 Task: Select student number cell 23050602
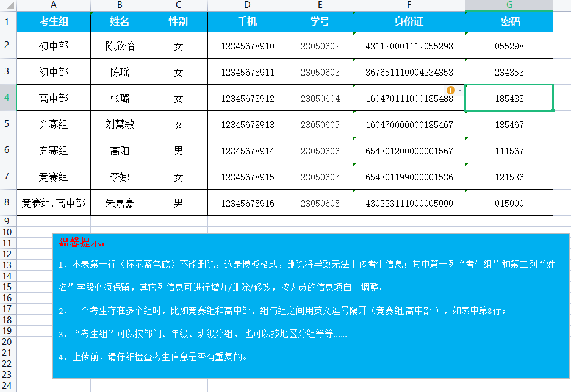[x=320, y=46]
